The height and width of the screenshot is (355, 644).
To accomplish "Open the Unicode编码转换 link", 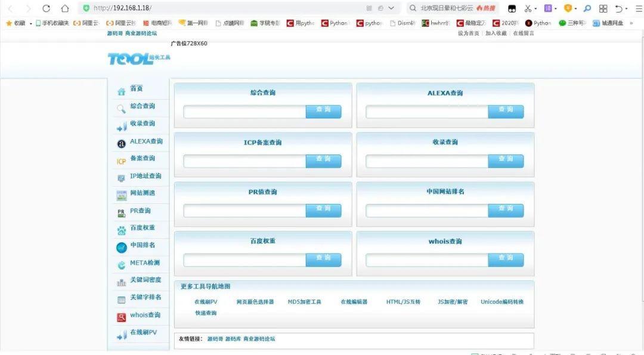I will coord(502,301).
